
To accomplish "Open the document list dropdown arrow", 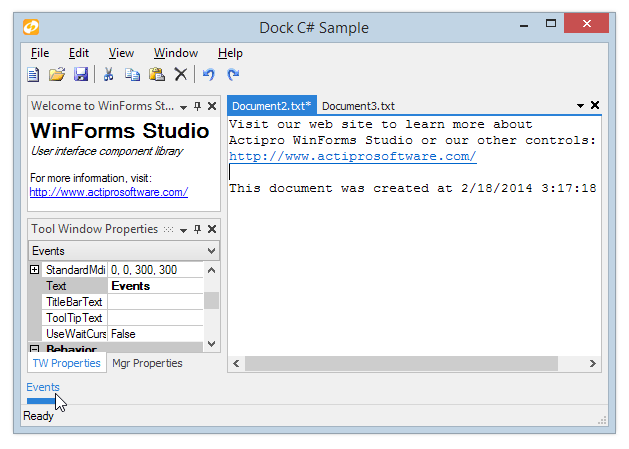I will (x=580, y=106).
